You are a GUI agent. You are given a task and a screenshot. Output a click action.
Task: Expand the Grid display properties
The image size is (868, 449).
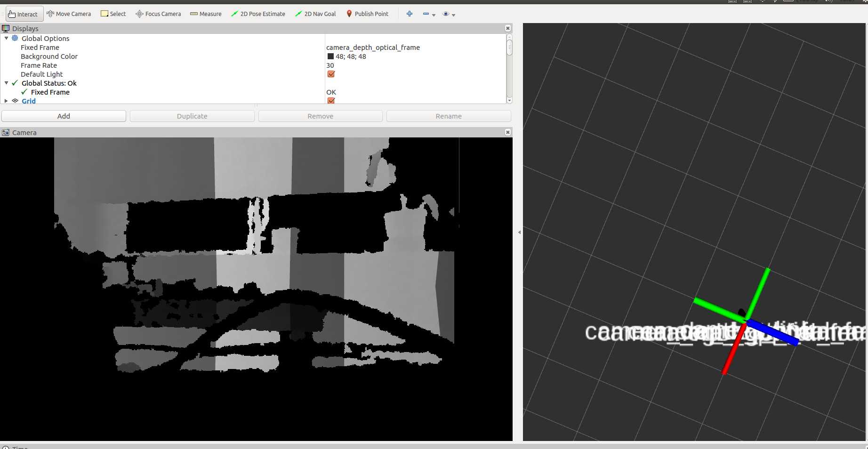click(x=6, y=101)
